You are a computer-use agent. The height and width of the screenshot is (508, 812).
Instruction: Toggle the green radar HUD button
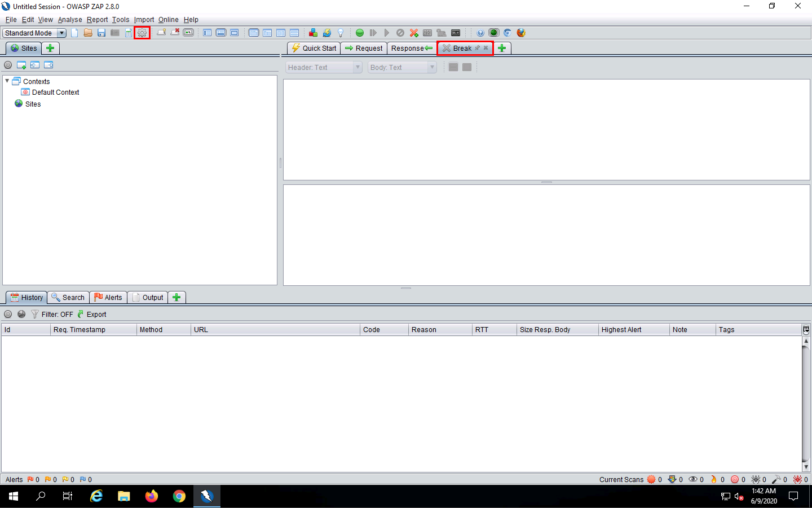[494, 33]
